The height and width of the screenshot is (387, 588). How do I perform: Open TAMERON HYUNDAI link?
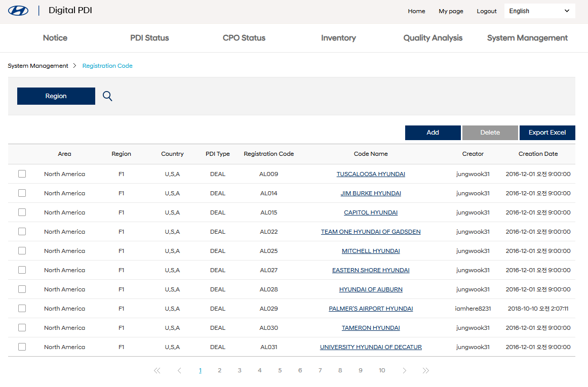371,328
